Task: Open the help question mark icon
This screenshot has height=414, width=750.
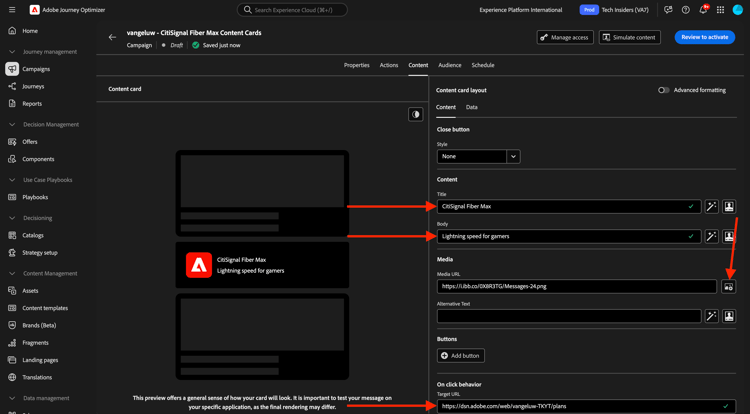Action: click(685, 10)
